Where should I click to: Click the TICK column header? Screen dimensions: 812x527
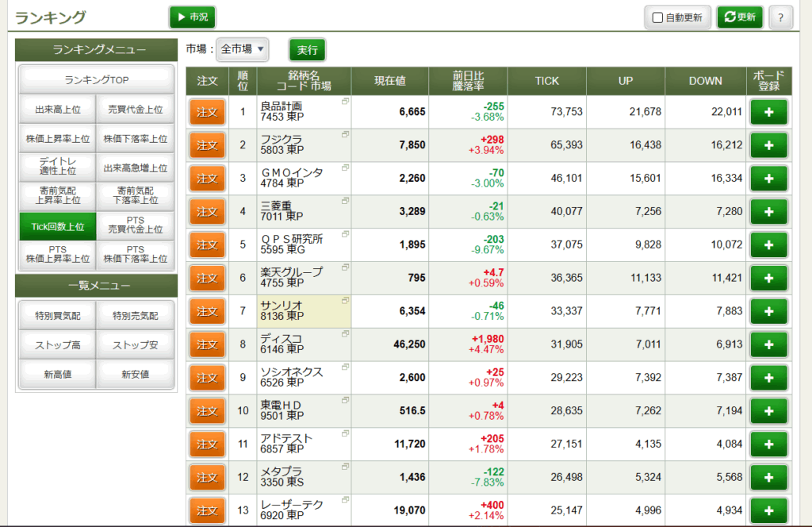[x=547, y=81]
